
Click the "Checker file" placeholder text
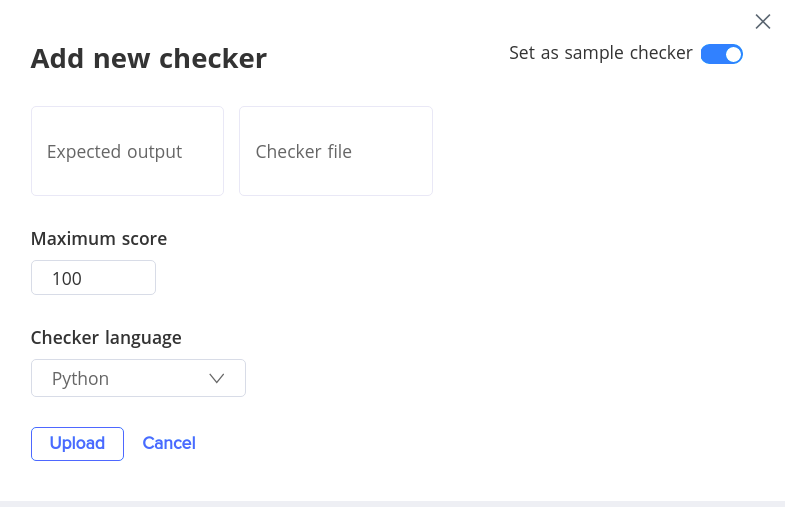[x=304, y=152]
